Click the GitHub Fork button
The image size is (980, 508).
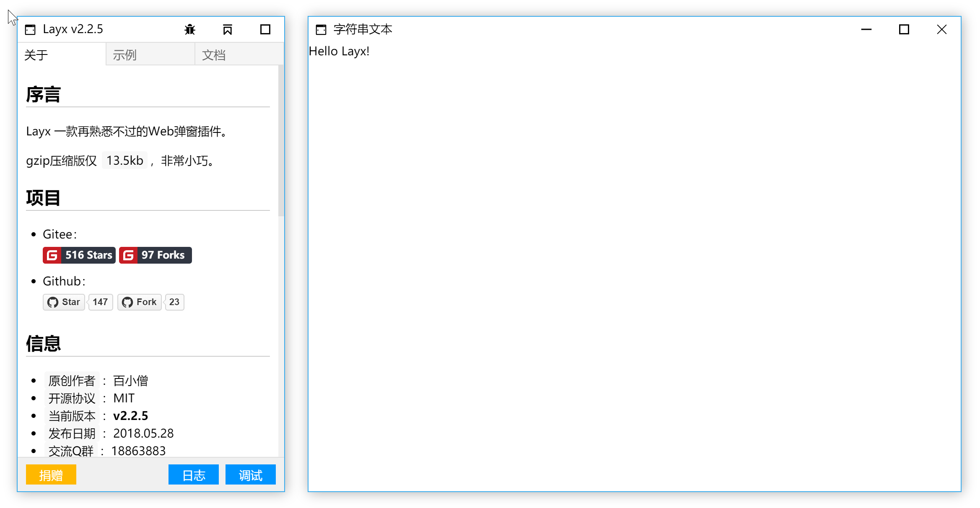pyautogui.click(x=139, y=302)
